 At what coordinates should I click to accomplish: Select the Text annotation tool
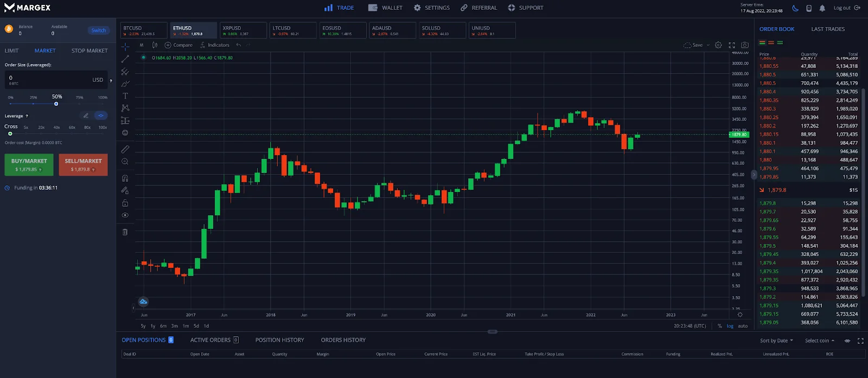[x=125, y=96]
